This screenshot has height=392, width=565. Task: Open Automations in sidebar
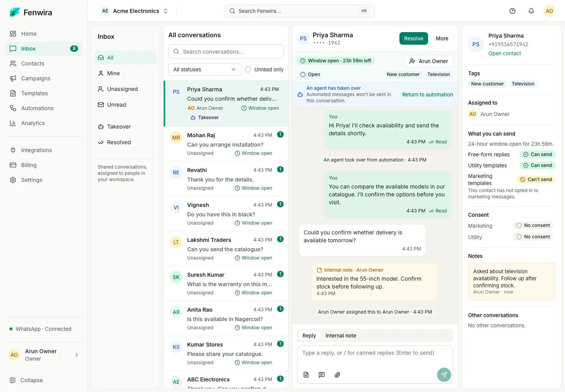pos(44,108)
